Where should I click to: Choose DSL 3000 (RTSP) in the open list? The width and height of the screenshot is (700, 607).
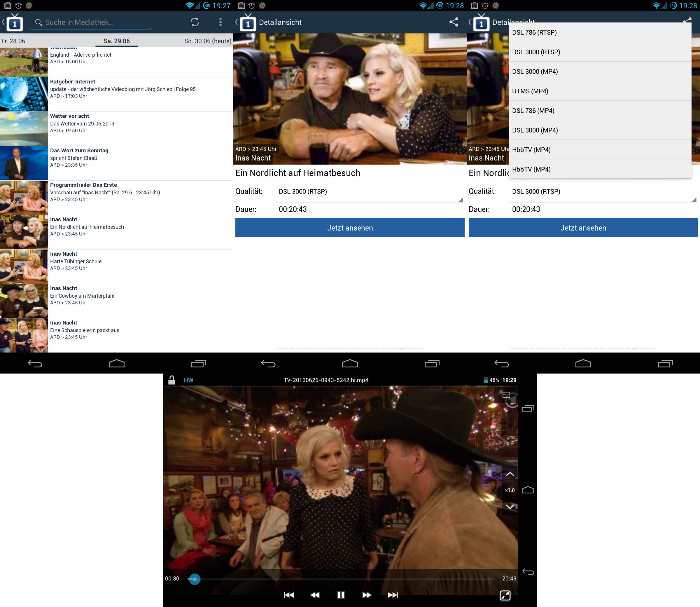600,52
